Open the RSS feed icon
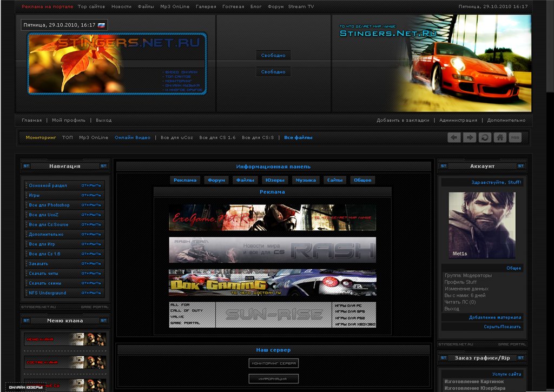 coord(515,138)
